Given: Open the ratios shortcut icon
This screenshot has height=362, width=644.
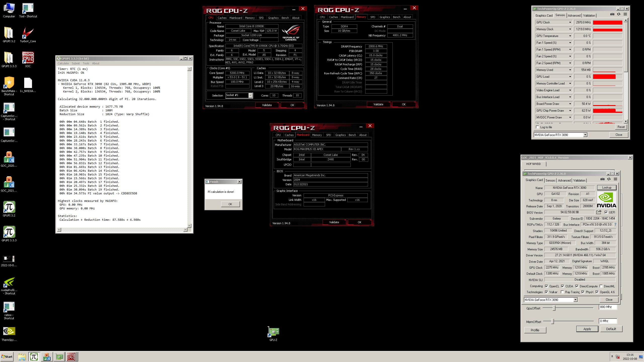Looking at the screenshot, I should click(9, 311).
